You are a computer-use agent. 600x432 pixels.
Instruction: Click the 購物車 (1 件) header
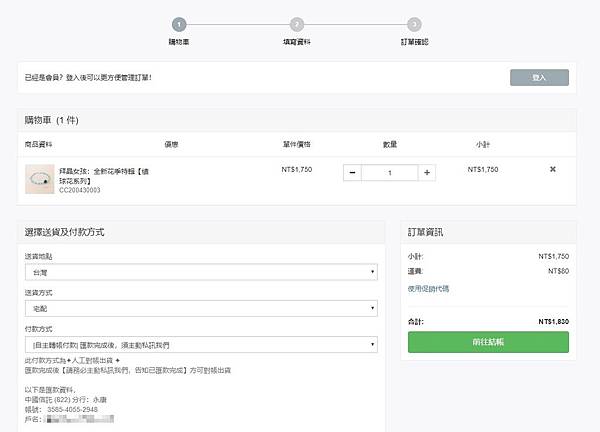pyautogui.click(x=51, y=120)
